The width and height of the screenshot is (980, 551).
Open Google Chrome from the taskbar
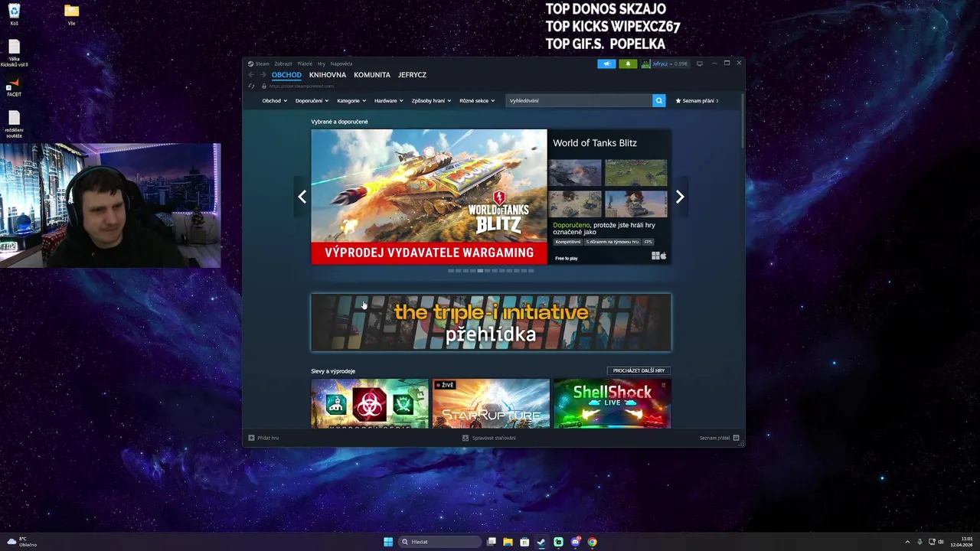tap(592, 542)
